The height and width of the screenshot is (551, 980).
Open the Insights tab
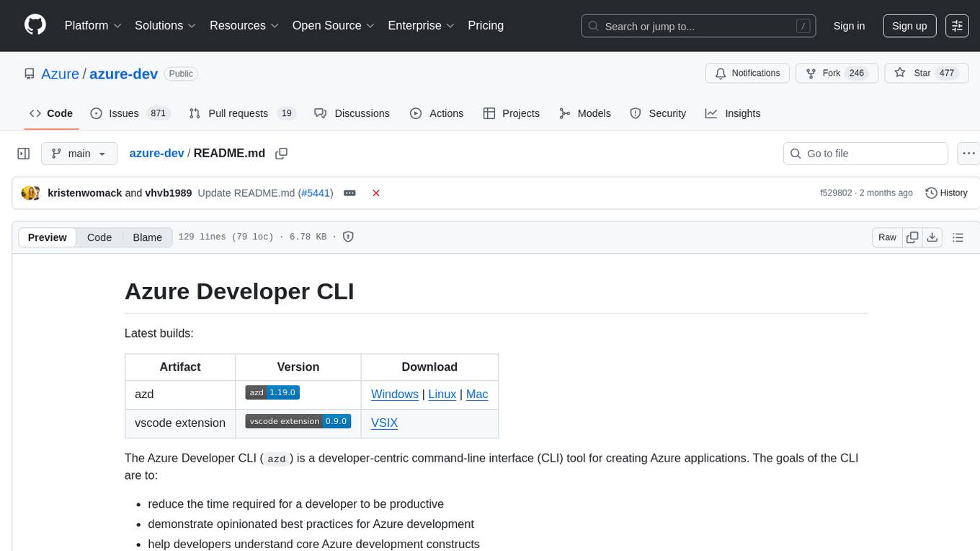click(733, 113)
